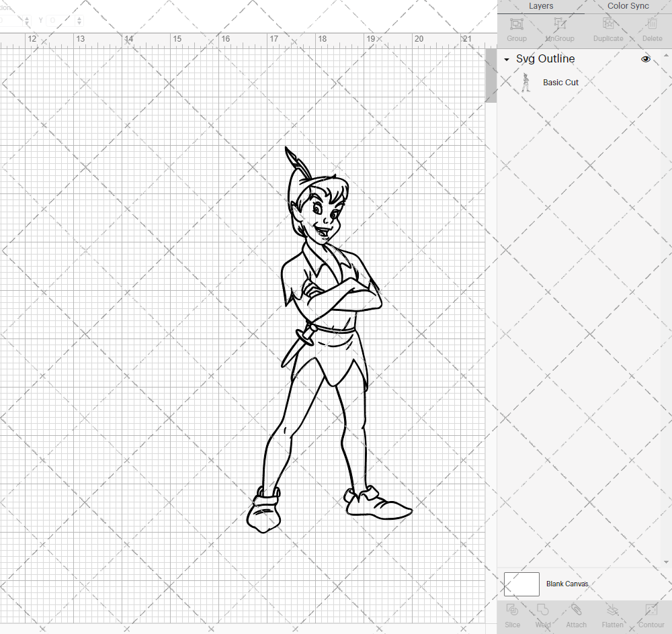Click the Attach icon
The image size is (672, 634).
pyautogui.click(x=576, y=615)
